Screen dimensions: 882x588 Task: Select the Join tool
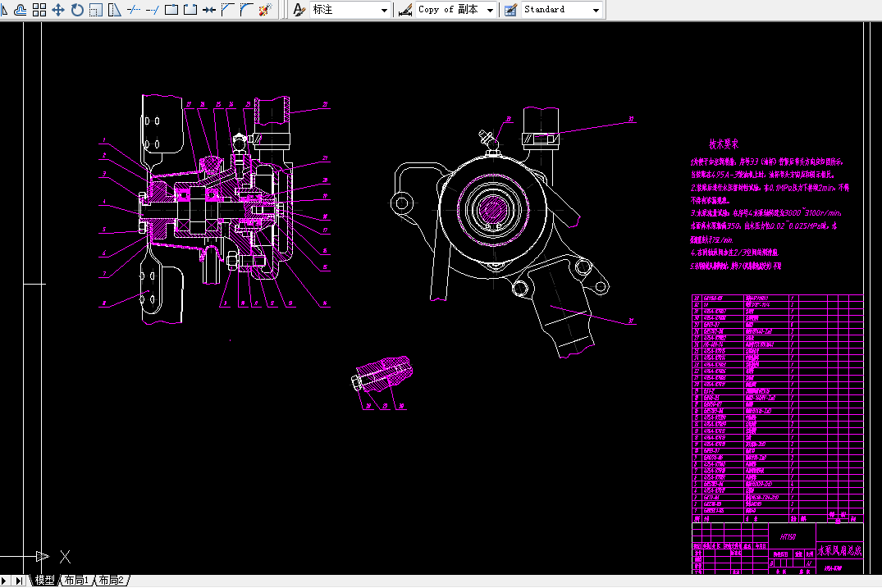pyautogui.click(x=209, y=10)
